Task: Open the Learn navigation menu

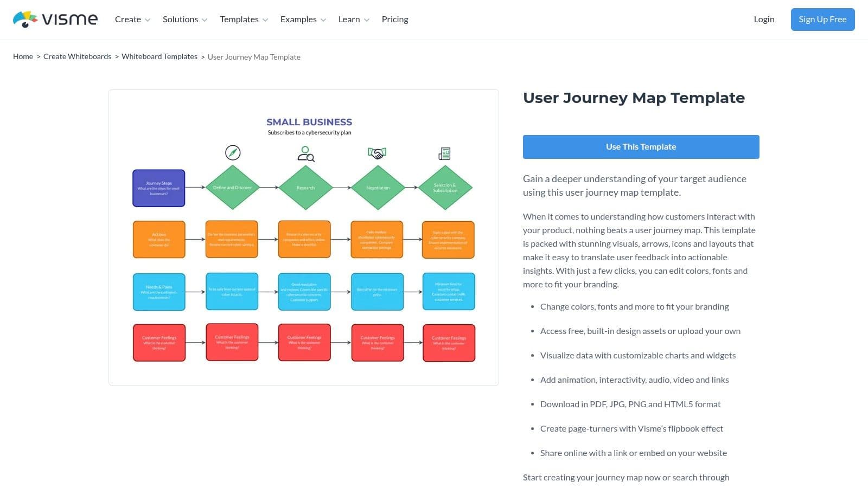Action: [x=354, y=20]
